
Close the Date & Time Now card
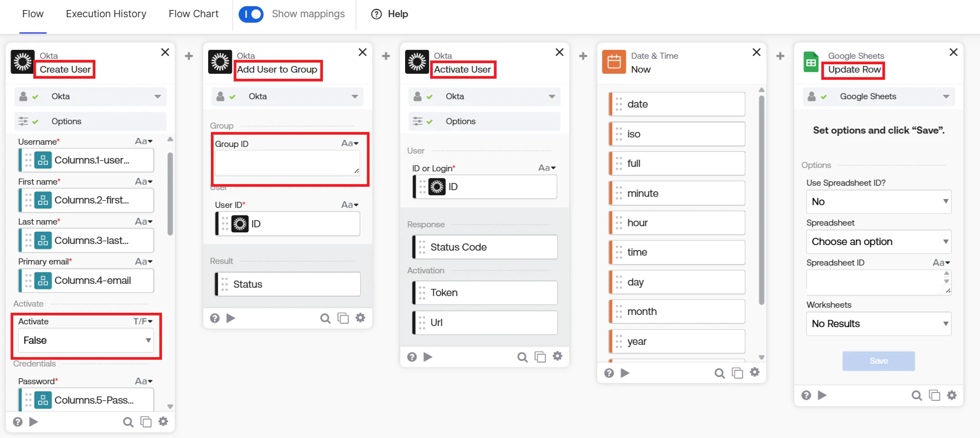(756, 52)
